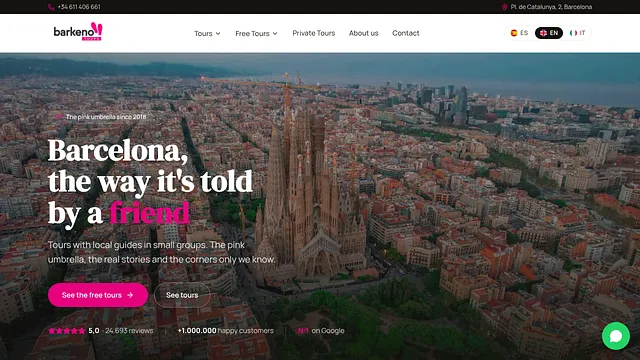Select the EN language option

tap(549, 33)
